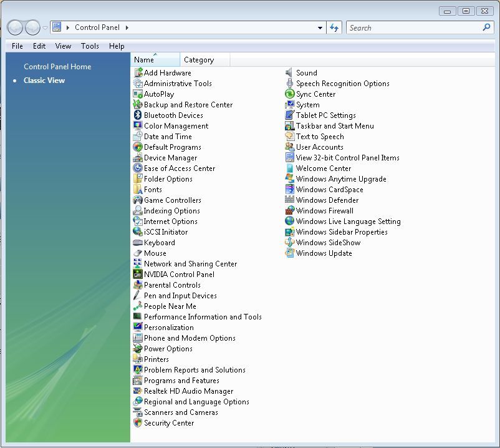Select the Parental Controls label
This screenshot has width=500, height=448.
point(172,285)
